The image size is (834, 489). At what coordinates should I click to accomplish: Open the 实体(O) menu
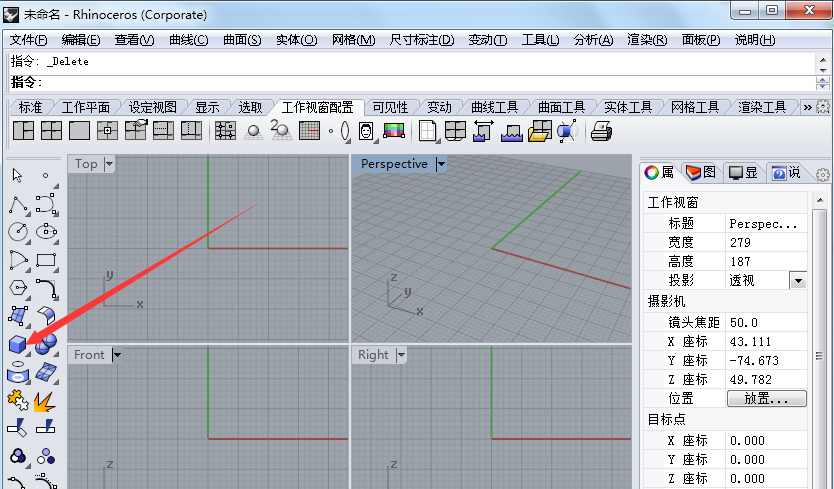297,40
